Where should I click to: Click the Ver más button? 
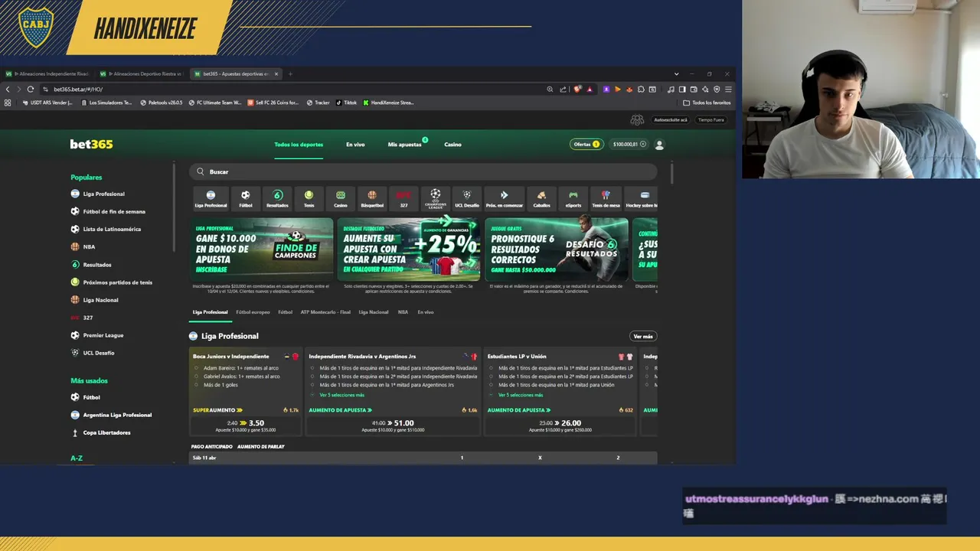coord(643,336)
